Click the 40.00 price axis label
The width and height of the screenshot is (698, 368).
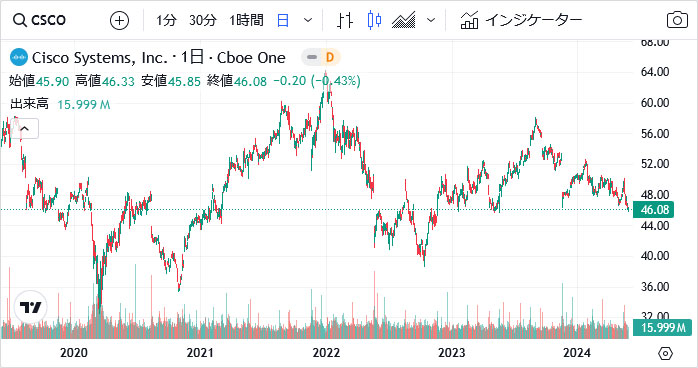(655, 256)
